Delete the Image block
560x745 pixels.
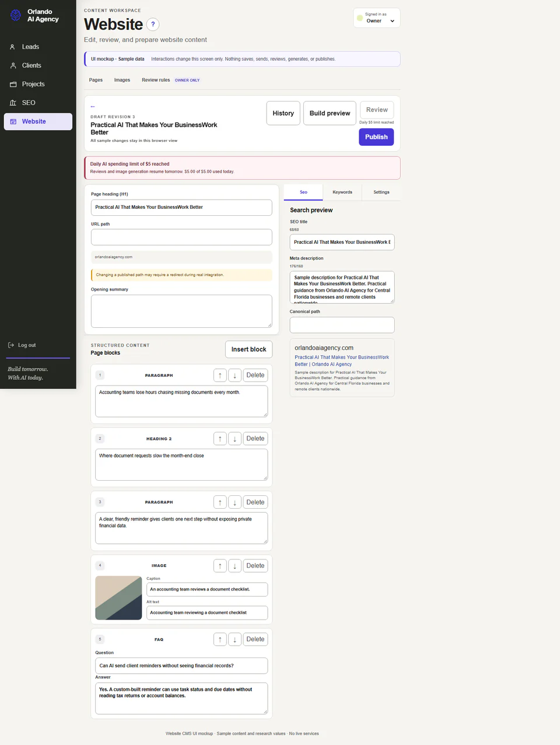tap(256, 566)
